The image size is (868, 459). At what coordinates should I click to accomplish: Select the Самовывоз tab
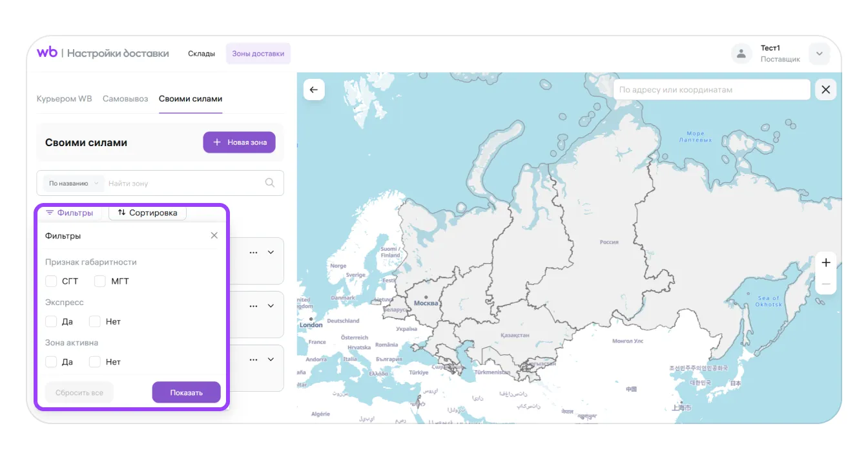125,99
